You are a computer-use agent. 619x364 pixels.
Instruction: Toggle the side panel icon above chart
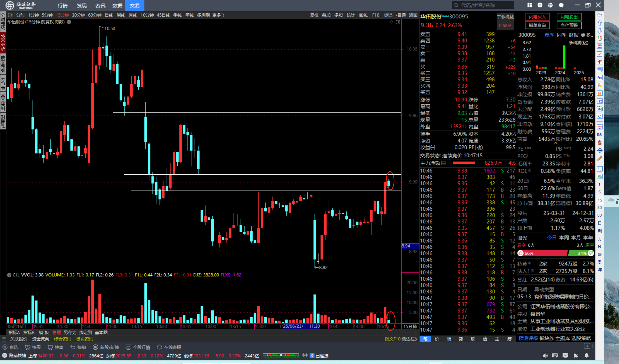pyautogui.click(x=398, y=22)
